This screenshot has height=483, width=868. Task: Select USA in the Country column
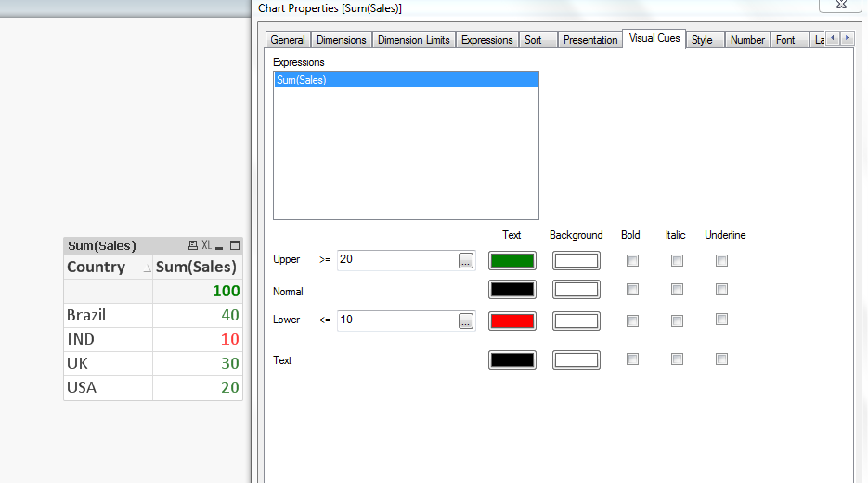tap(108, 387)
